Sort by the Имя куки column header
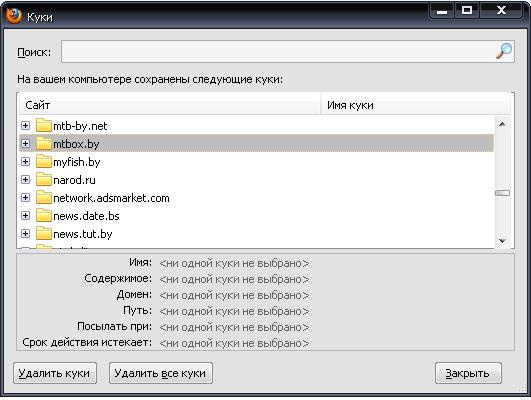Image resolution: width=531 pixels, height=400 pixels. pyautogui.click(x=416, y=105)
